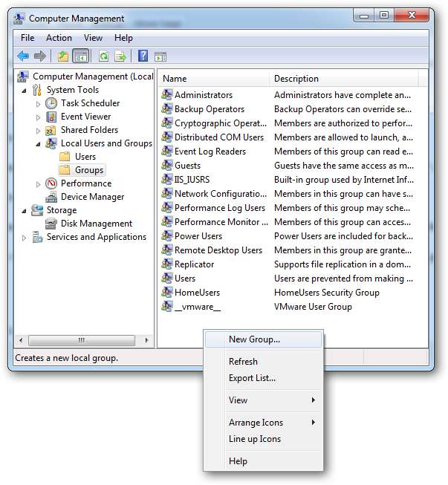Click the Storage icon in tree
The height and width of the screenshot is (485, 448).
[x=37, y=210]
